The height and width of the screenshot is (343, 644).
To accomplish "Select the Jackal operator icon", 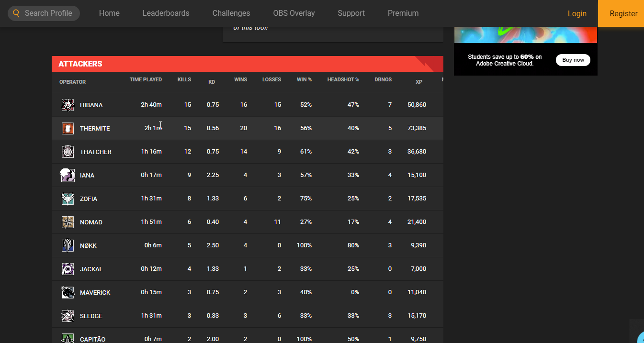I will coord(68,269).
